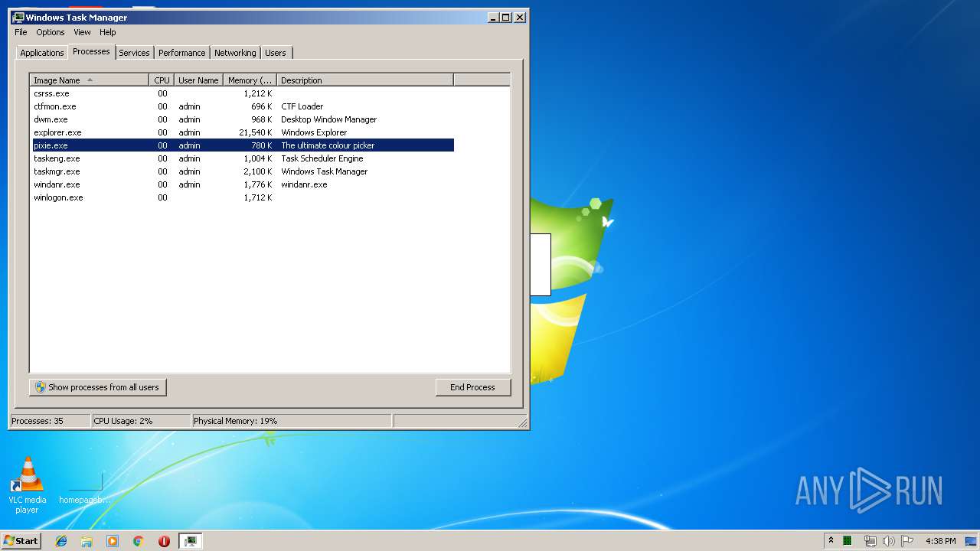Sort by Memory column header
Screen dimensions: 980x551
click(x=250, y=80)
